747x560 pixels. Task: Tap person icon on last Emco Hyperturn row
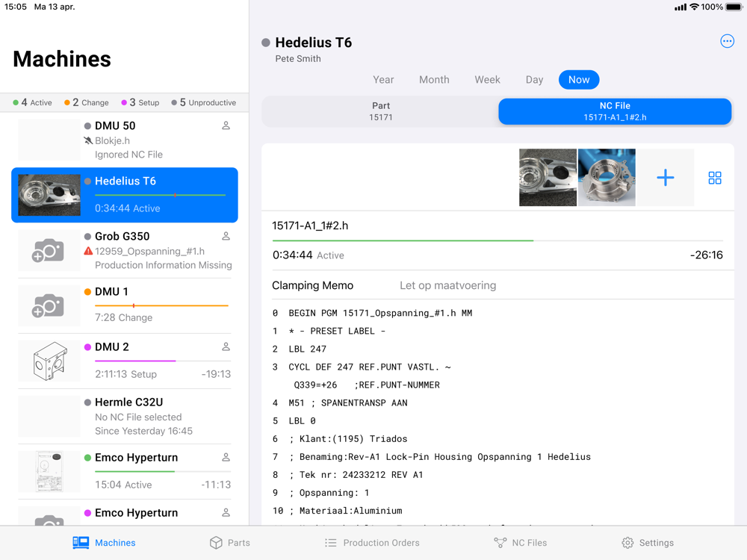pyautogui.click(x=226, y=512)
